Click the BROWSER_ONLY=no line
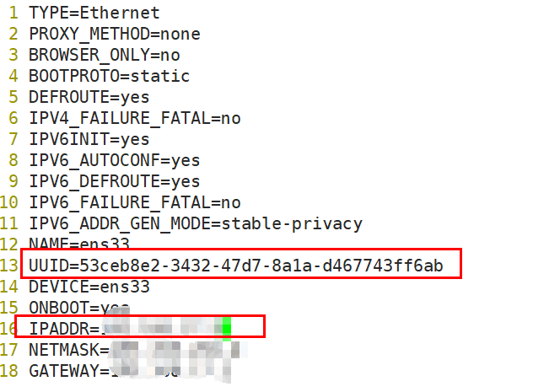This screenshot has width=560, height=392. 105,56
